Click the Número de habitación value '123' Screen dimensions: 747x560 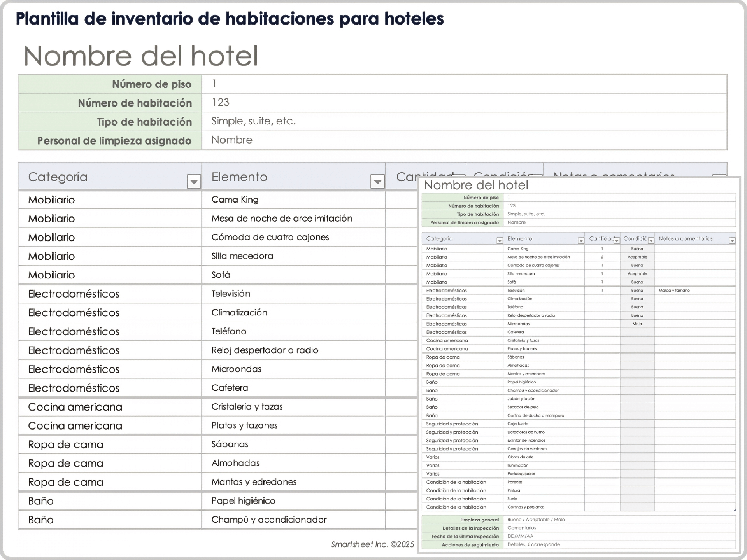tap(464, 103)
